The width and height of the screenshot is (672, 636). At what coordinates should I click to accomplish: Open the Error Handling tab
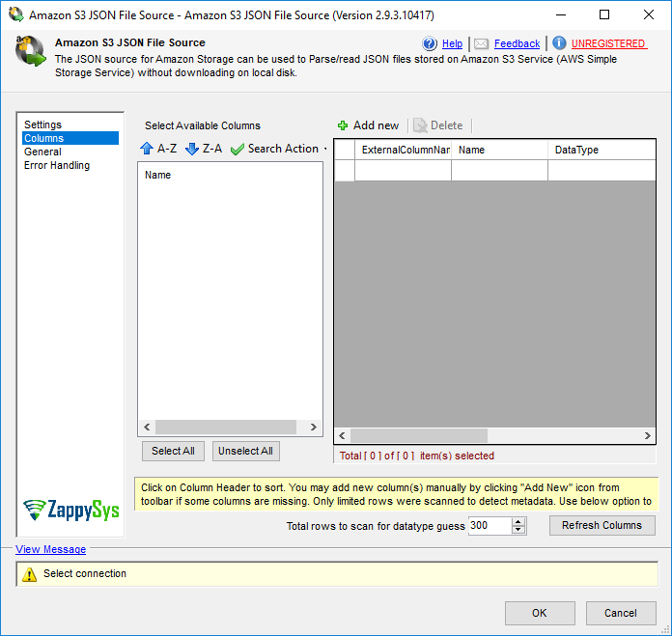(57, 165)
